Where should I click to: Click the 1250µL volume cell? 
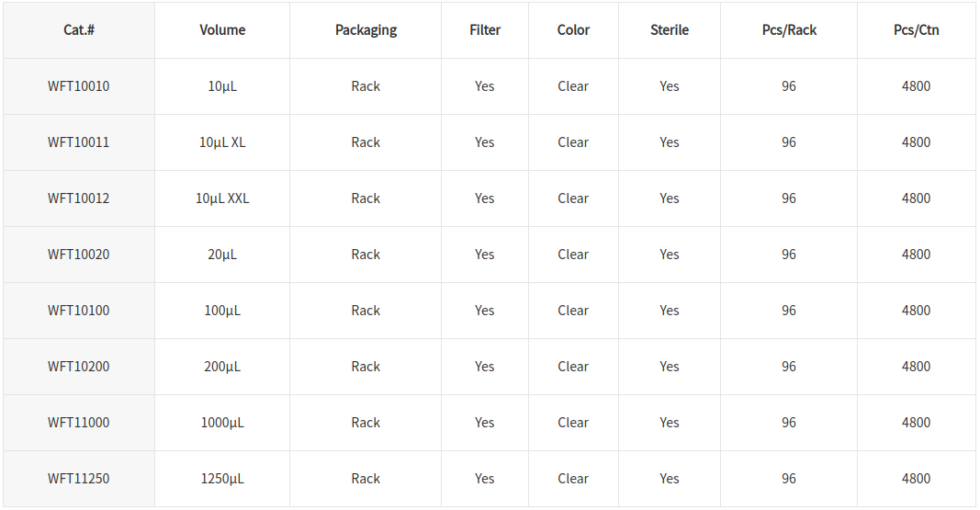[222, 479]
